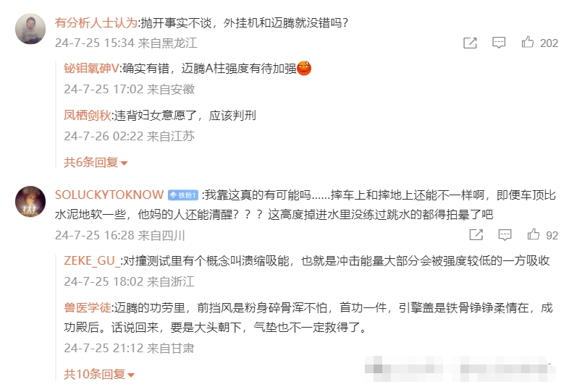Click the 202 like count

549,43
